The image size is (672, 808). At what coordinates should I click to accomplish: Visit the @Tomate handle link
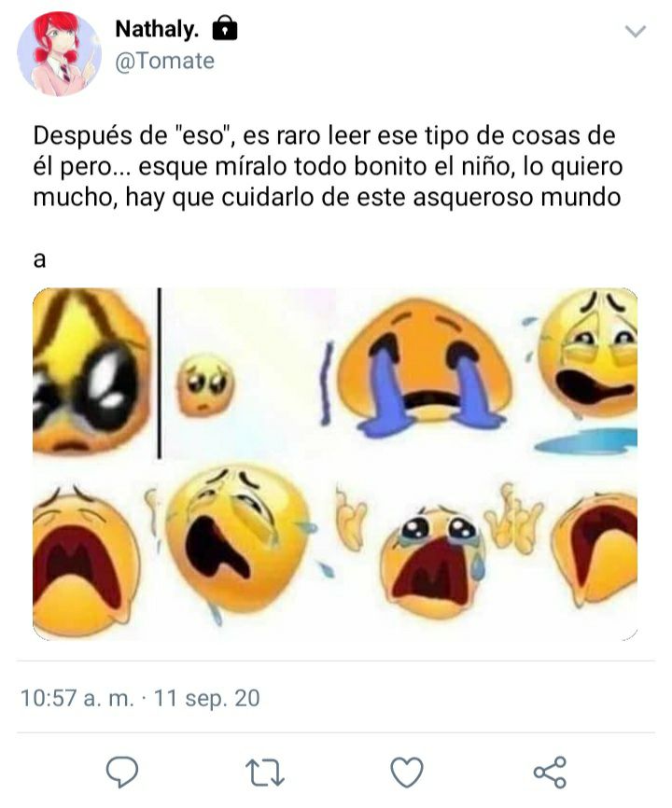[x=164, y=62]
